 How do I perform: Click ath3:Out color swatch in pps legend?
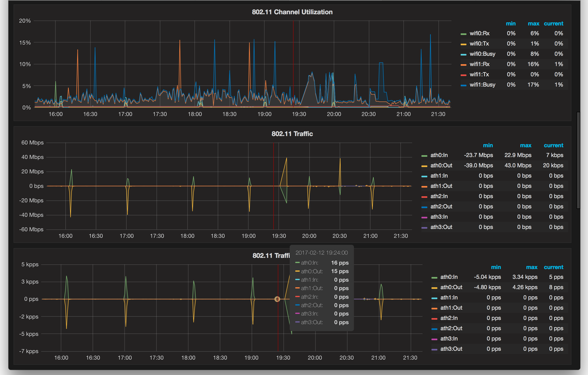coord(434,350)
